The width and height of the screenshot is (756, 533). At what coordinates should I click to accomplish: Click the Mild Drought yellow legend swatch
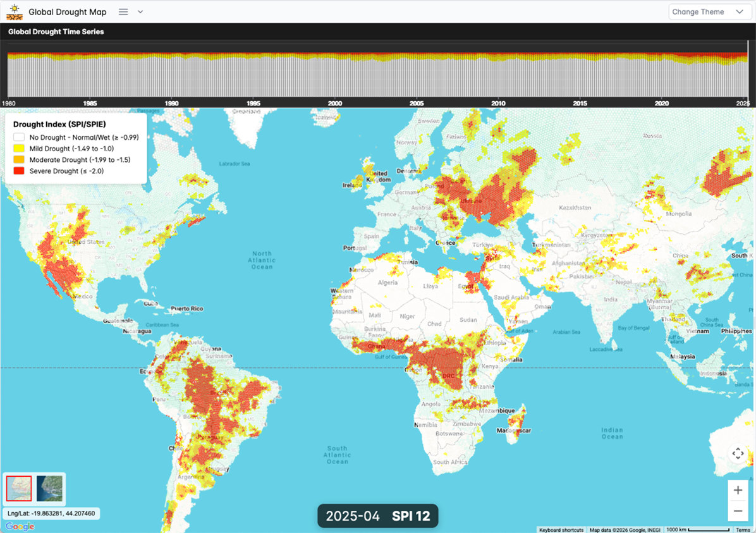click(19, 149)
